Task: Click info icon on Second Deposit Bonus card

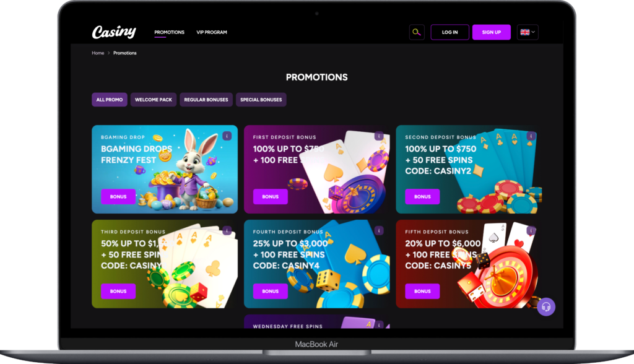Action: [x=531, y=136]
